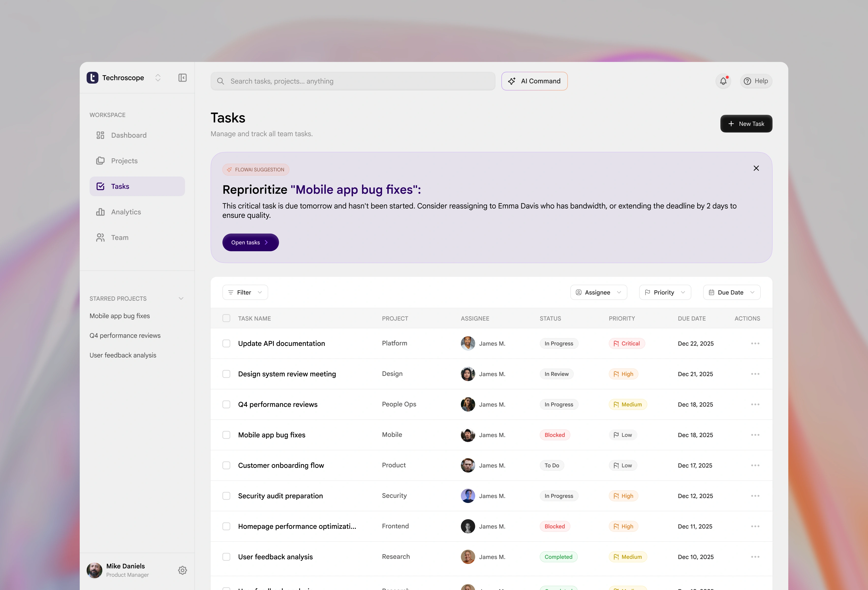Image resolution: width=868 pixels, height=590 pixels.
Task: Open the Assignee dropdown filter
Action: click(598, 292)
